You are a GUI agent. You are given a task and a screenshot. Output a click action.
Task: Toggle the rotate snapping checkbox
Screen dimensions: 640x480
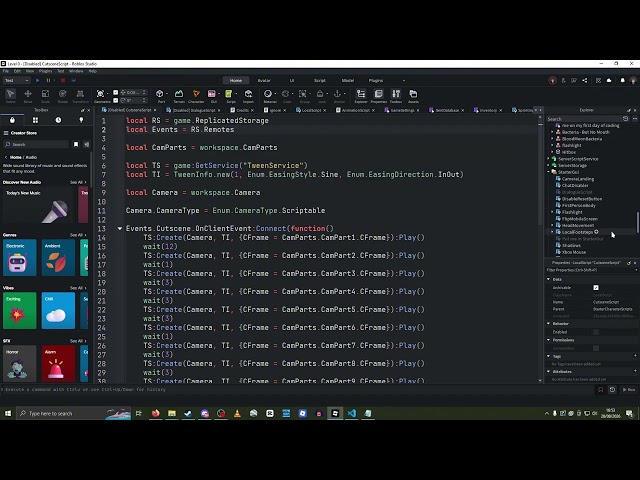coord(116,100)
